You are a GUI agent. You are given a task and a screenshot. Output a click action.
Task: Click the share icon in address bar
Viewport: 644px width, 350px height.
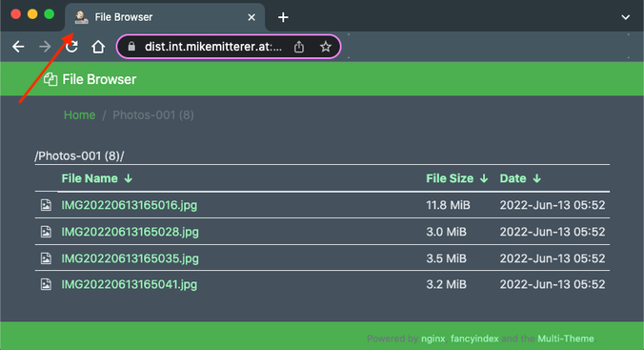(299, 47)
